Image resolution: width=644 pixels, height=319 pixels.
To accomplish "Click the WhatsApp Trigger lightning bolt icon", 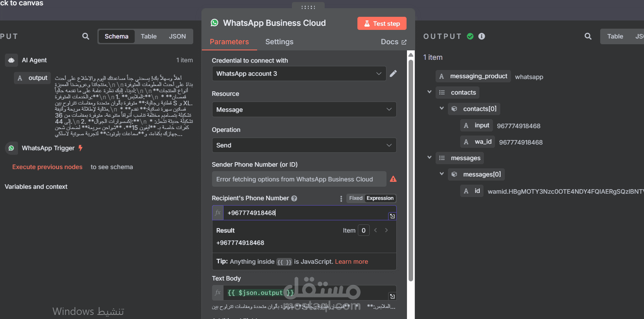I will click(x=81, y=148).
